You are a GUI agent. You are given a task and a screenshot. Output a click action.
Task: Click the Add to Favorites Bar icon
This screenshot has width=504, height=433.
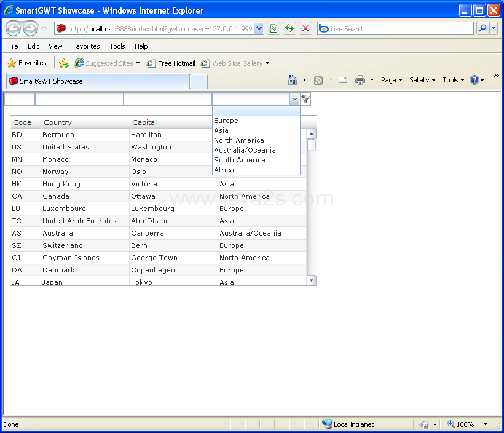pos(64,63)
